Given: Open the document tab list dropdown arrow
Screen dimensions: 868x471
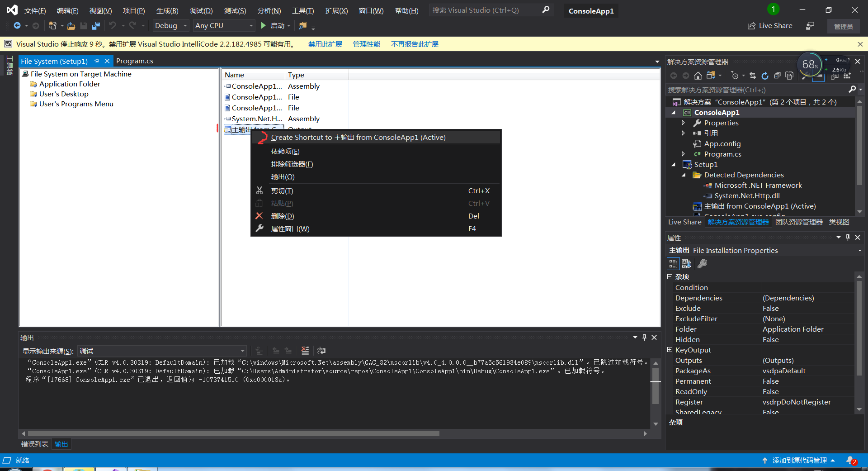Looking at the screenshot, I should point(657,62).
